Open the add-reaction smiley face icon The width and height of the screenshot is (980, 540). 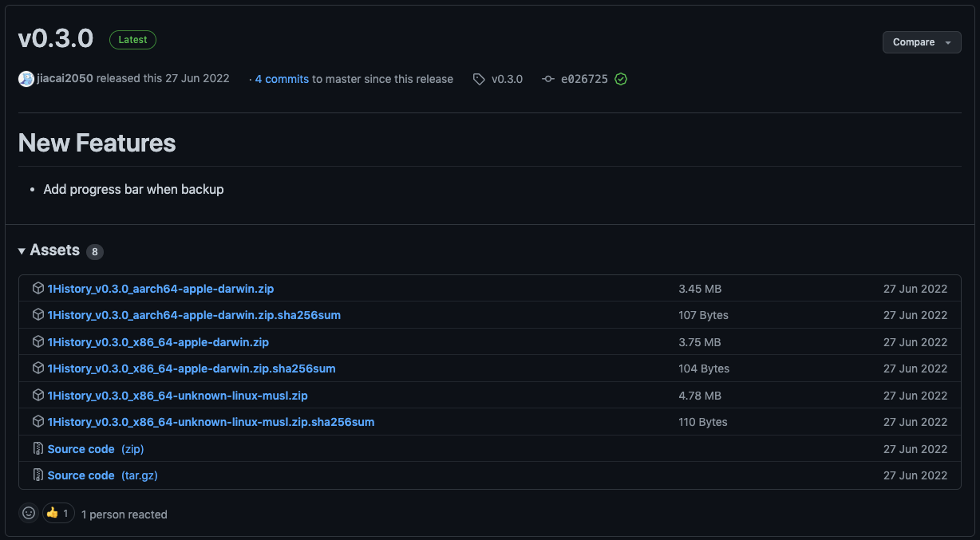tap(28, 513)
